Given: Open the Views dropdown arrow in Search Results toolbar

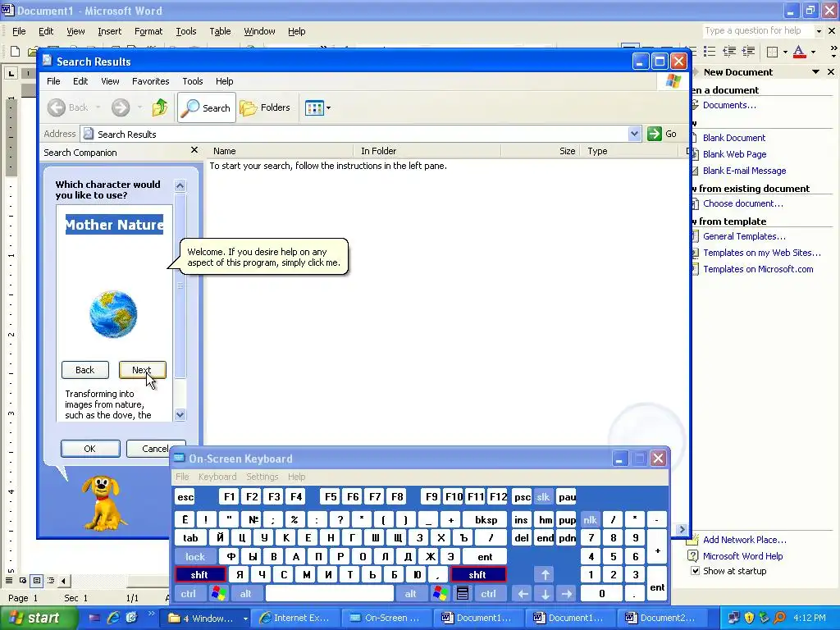Looking at the screenshot, I should pos(328,107).
